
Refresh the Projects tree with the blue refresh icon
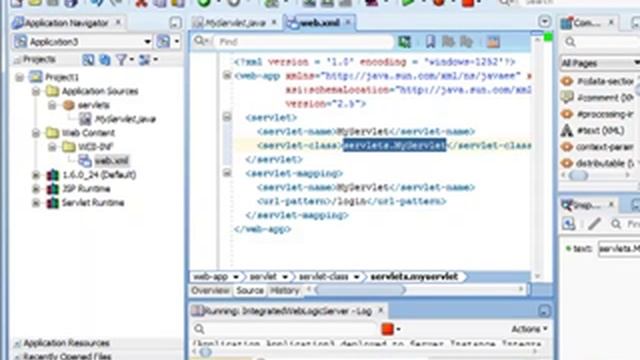105,60
